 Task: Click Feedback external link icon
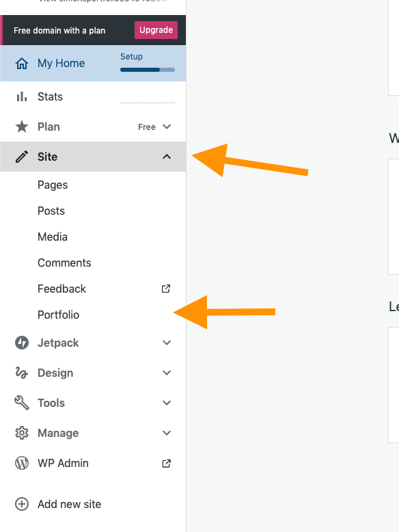click(x=166, y=289)
